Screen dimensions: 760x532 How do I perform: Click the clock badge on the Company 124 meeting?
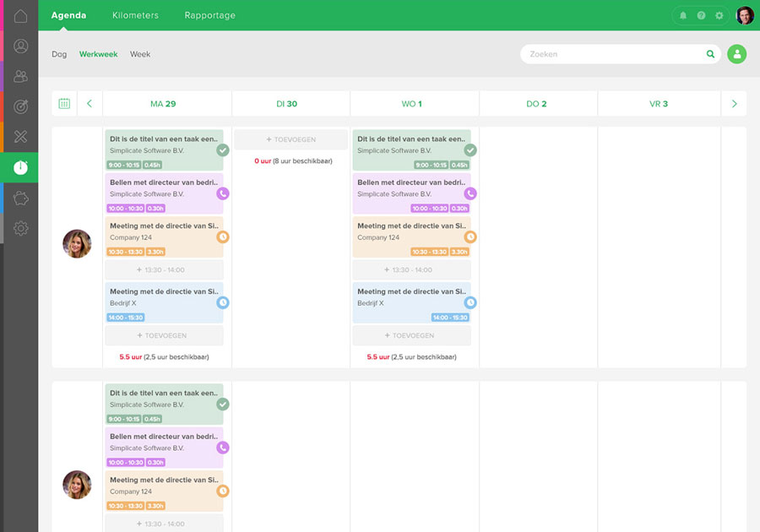[x=221, y=238]
